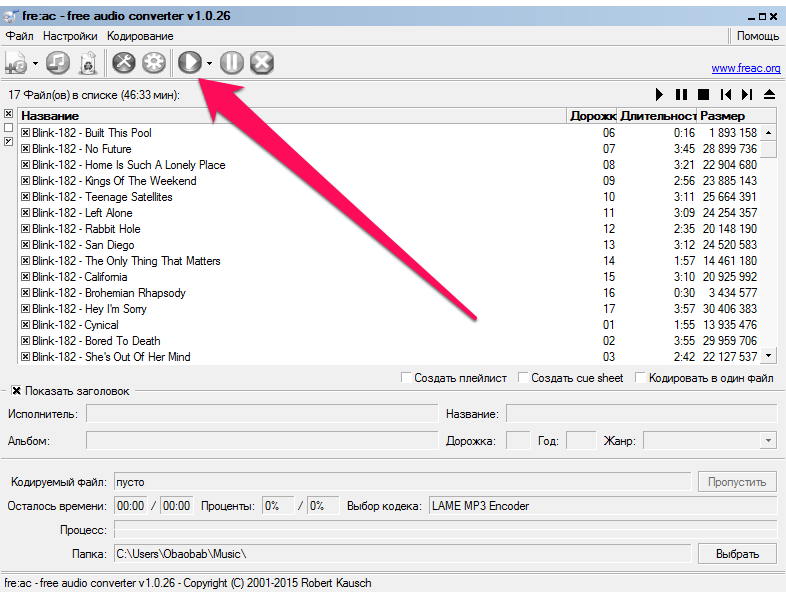
Task: Click the Процесс progress bar
Action: coord(445,529)
